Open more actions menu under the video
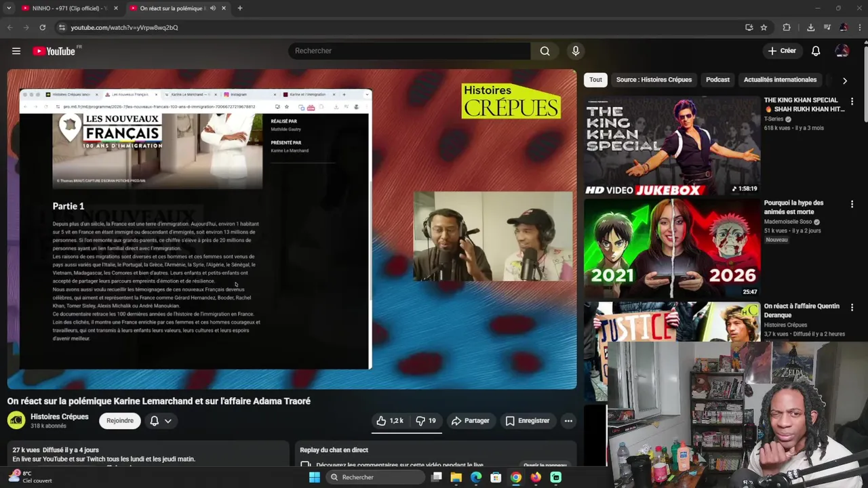Viewport: 868px width, 488px height. 568,421
